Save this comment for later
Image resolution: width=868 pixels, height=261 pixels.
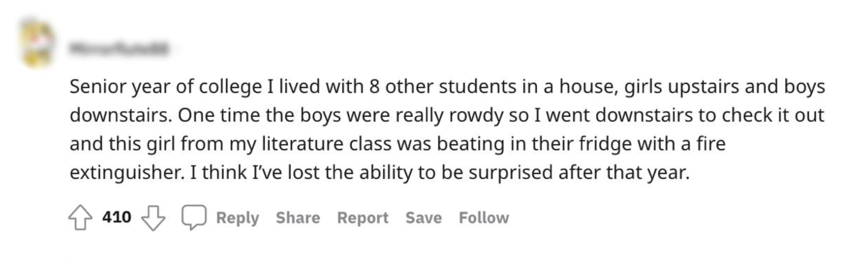click(423, 217)
